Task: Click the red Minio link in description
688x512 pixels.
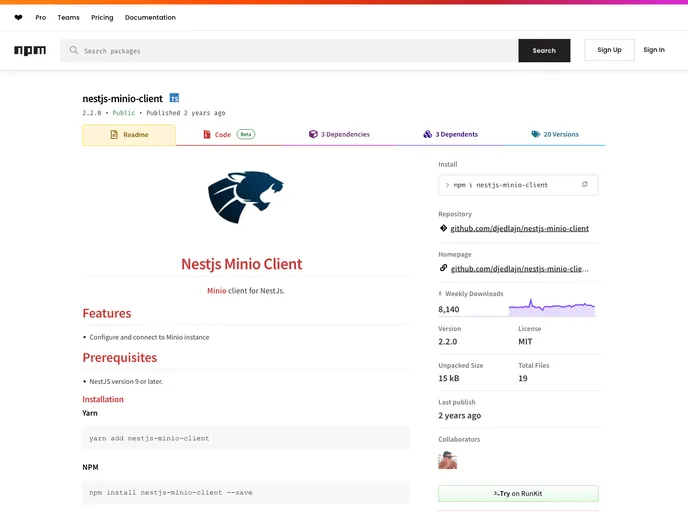Action: point(216,290)
